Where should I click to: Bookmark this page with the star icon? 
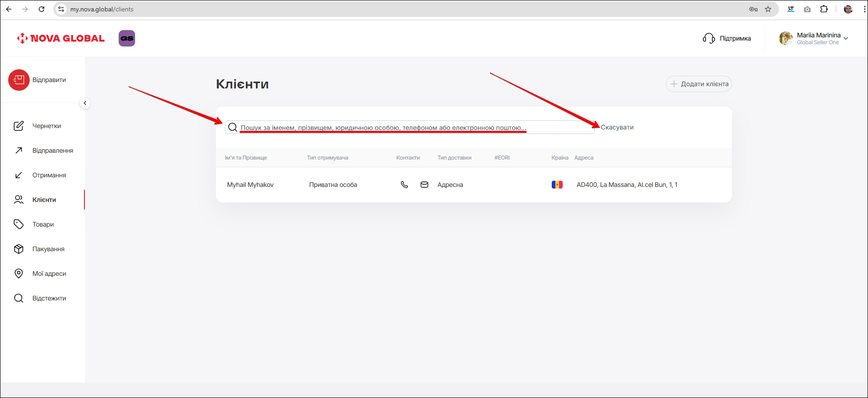[768, 9]
